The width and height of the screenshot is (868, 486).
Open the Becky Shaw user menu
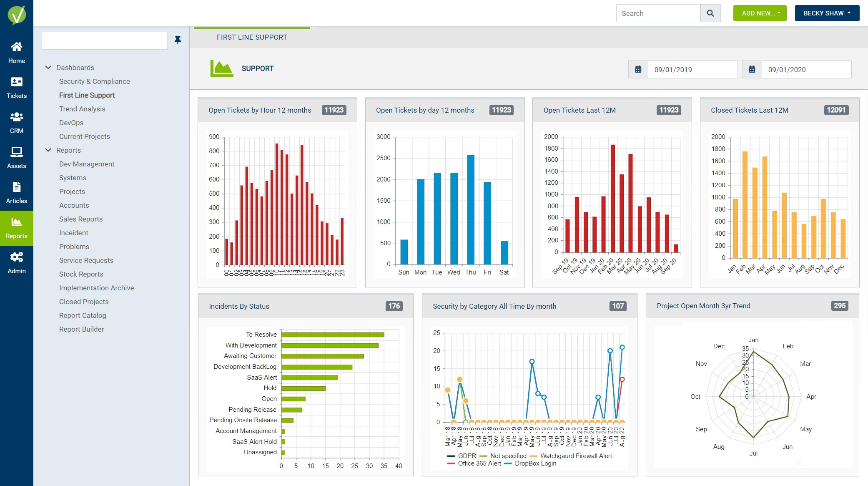coord(827,13)
